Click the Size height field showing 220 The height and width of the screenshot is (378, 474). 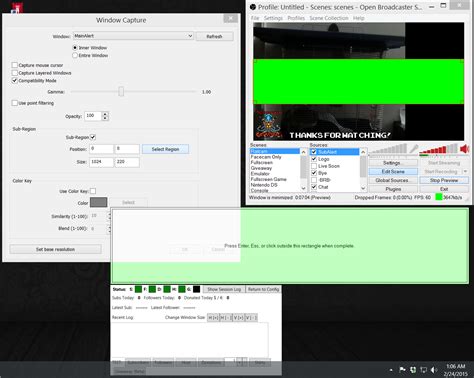127,162
